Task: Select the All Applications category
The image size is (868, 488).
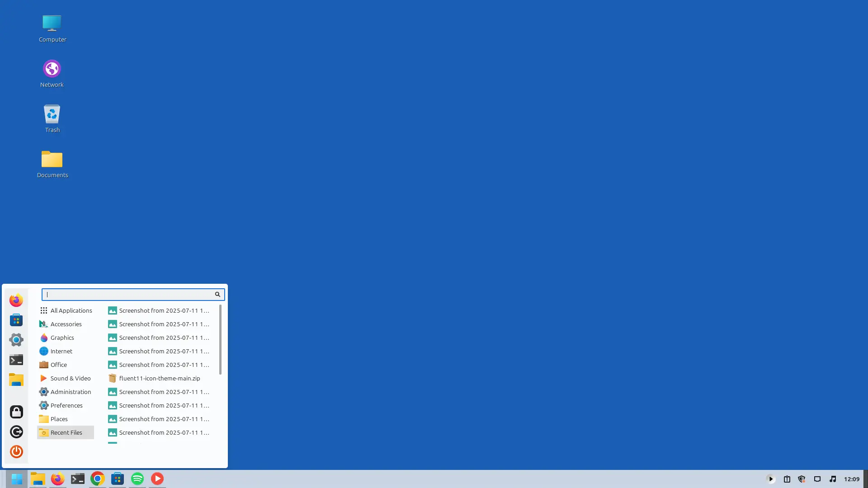Action: (66, 311)
